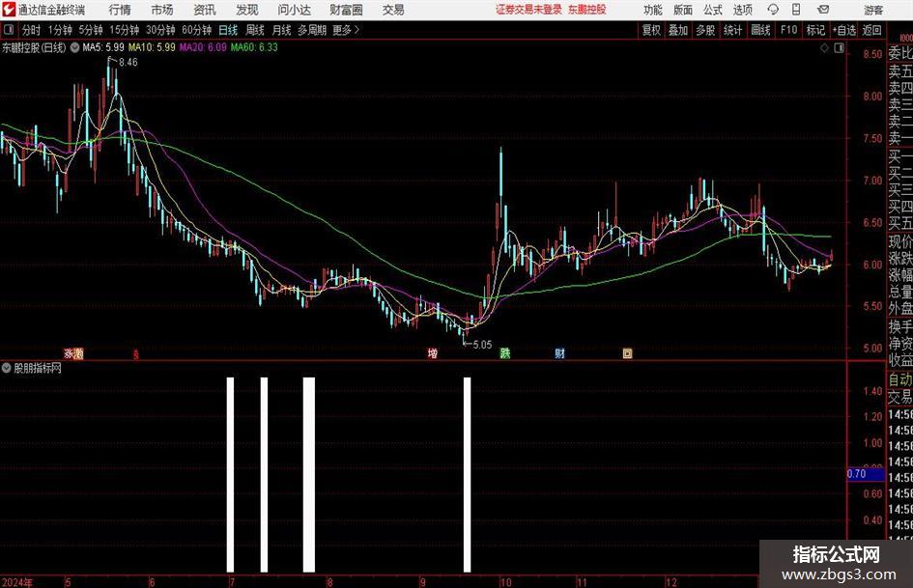Click the 5.05 low price label
This screenshot has width=913, height=588.
tap(482, 345)
